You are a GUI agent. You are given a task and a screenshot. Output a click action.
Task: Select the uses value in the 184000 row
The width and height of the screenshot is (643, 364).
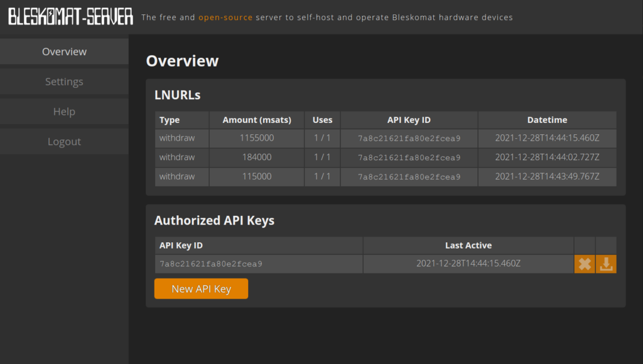point(322,158)
